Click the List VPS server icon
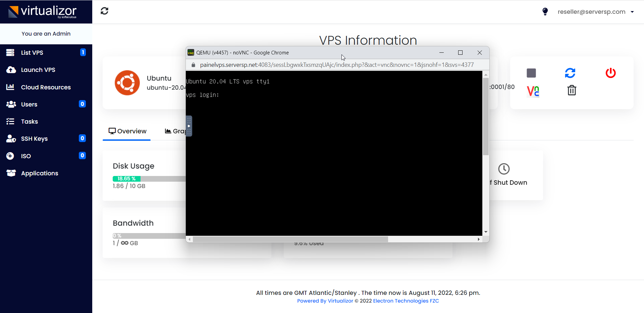644x313 pixels. pyautogui.click(x=10, y=52)
